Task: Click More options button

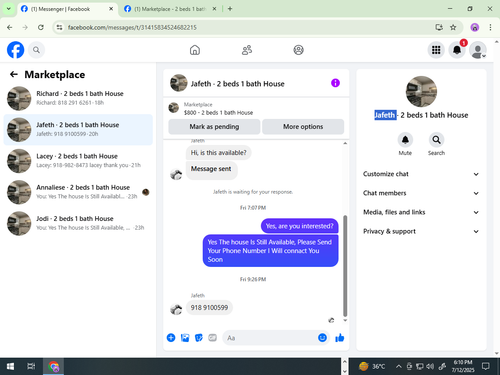Action: pos(303,127)
